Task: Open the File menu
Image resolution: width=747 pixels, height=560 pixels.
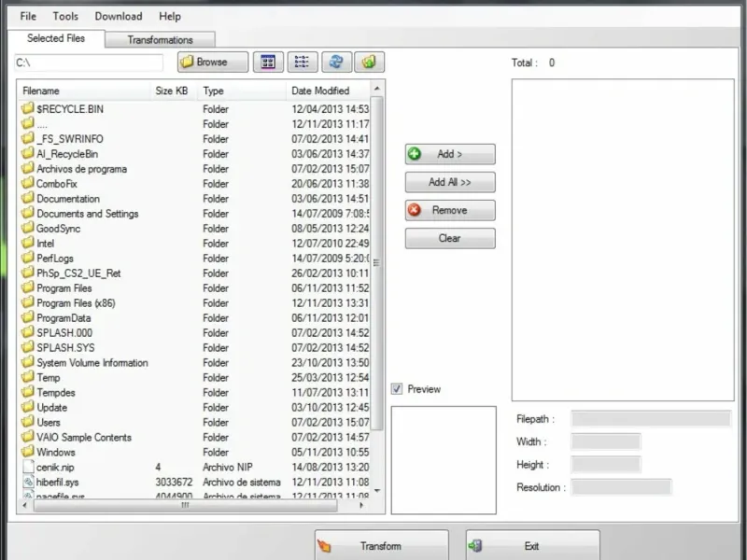Action: (x=28, y=16)
